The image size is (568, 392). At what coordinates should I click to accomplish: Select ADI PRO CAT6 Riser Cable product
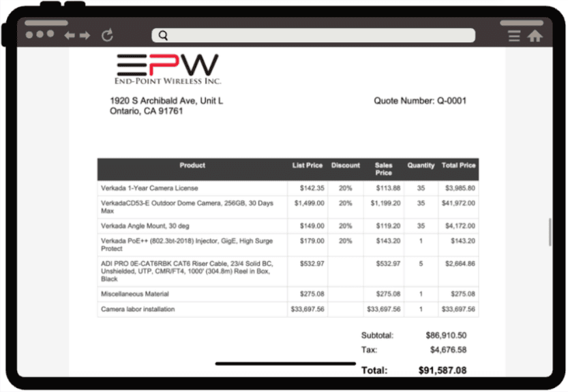coord(187,271)
